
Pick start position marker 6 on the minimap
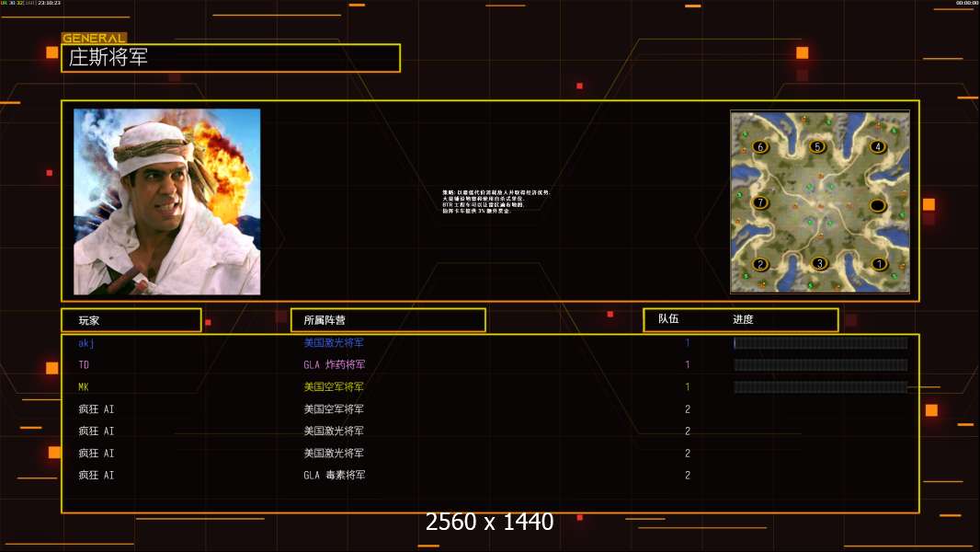click(x=760, y=147)
